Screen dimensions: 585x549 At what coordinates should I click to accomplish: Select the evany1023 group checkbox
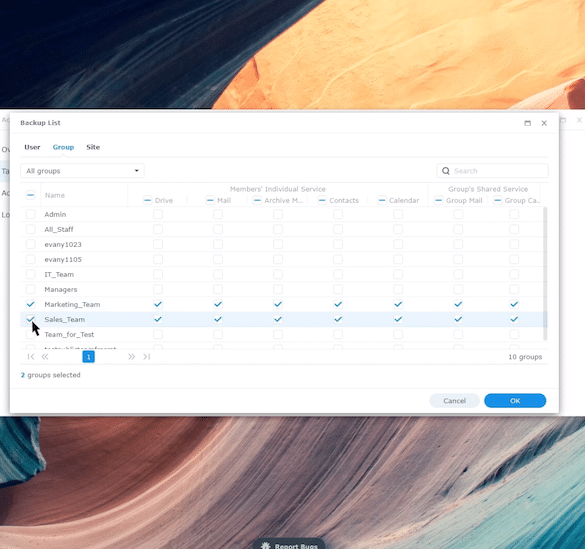(31, 244)
